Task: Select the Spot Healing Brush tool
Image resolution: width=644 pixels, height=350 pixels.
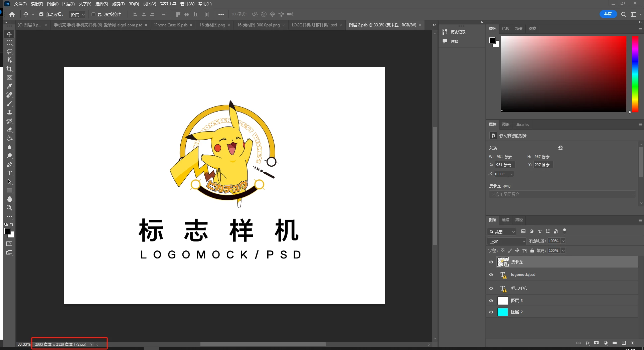Action: point(9,95)
